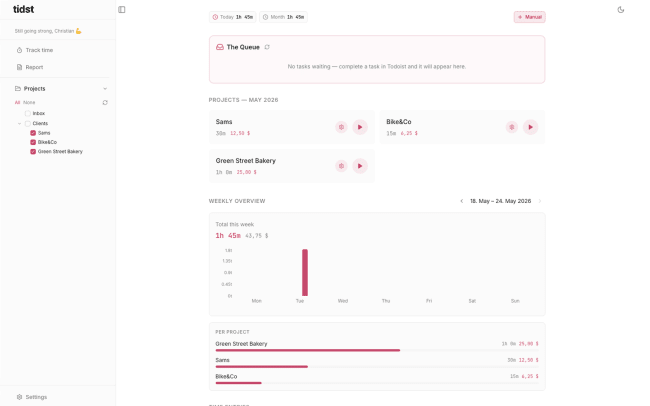
Task: Collapse the Clients tree folder
Action: [19, 124]
